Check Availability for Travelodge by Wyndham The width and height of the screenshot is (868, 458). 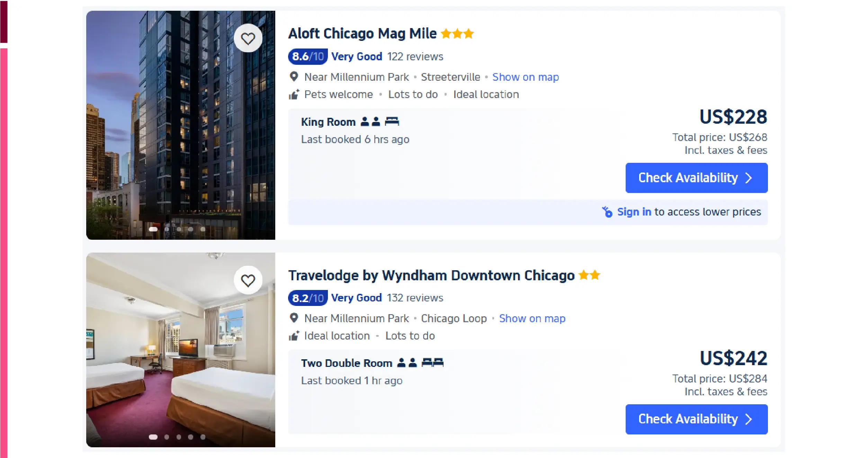point(697,419)
